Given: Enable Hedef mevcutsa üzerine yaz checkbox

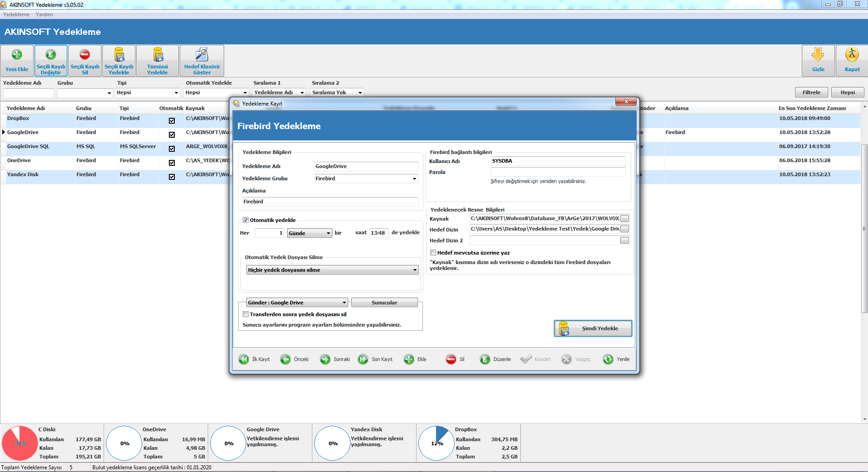Looking at the screenshot, I should (x=433, y=253).
